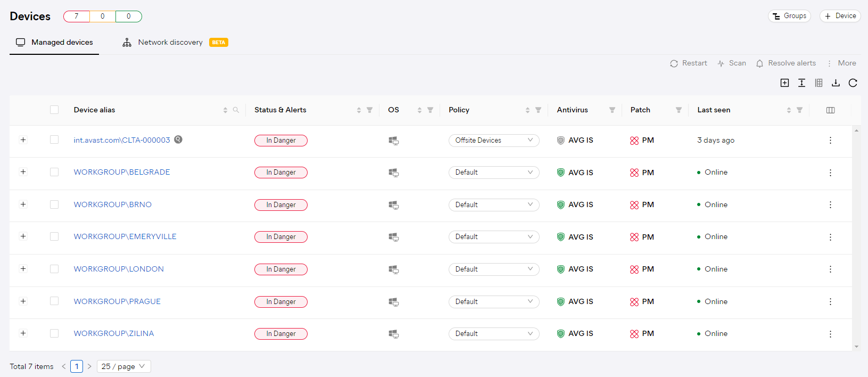
Task: Sort the OS column
Action: click(419, 110)
